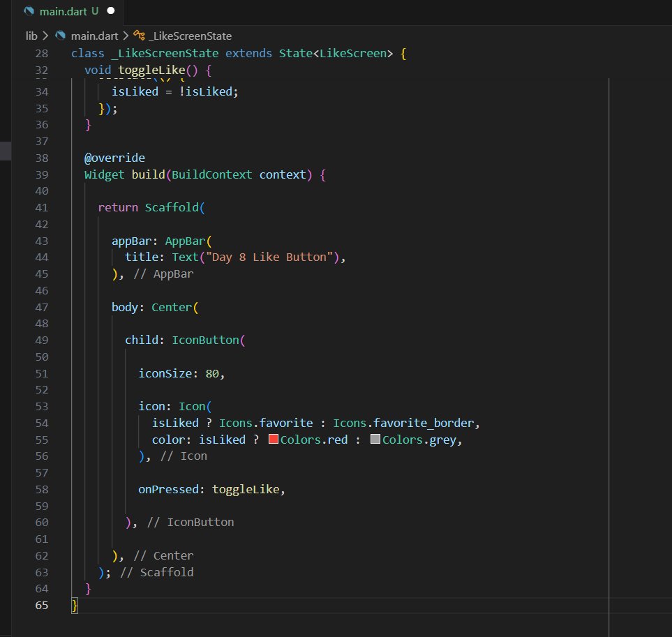Click the // Center closing label
The width and height of the screenshot is (672, 637).
(x=163, y=556)
